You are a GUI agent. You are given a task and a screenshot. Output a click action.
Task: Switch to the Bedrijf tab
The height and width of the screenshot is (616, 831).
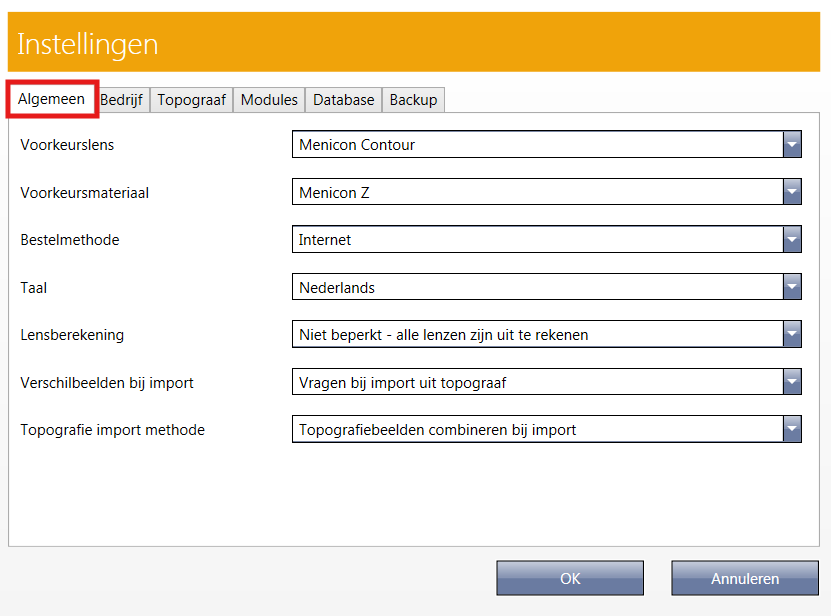(x=121, y=99)
